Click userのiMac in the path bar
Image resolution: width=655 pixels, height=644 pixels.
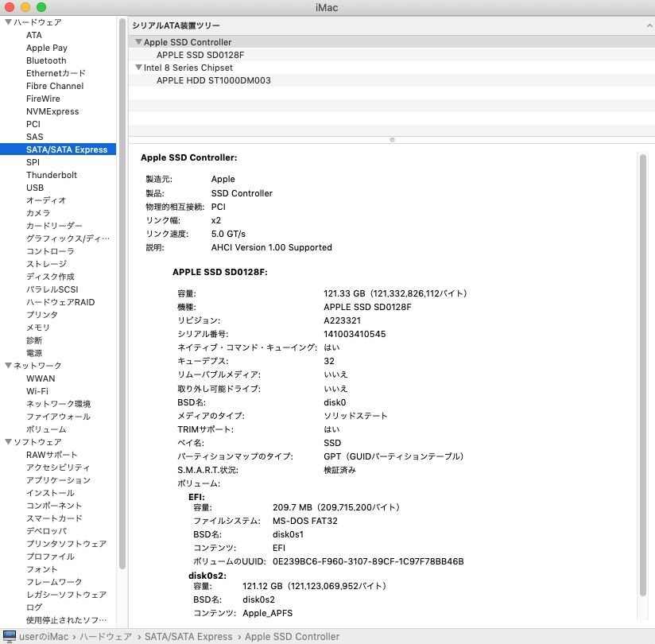coord(44,636)
